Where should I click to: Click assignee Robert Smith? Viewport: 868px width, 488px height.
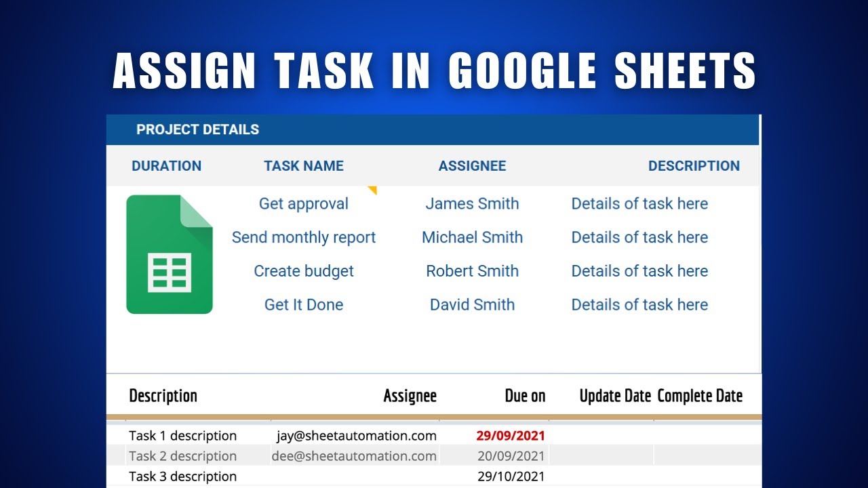tap(472, 271)
